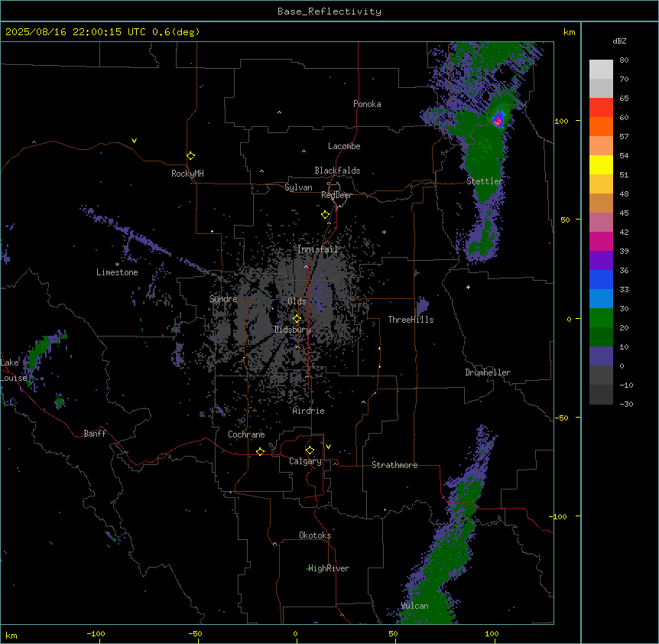The height and width of the screenshot is (644, 659).
Task: Pick the purple 39-36 dBZ legend swatch
Action: point(601,261)
